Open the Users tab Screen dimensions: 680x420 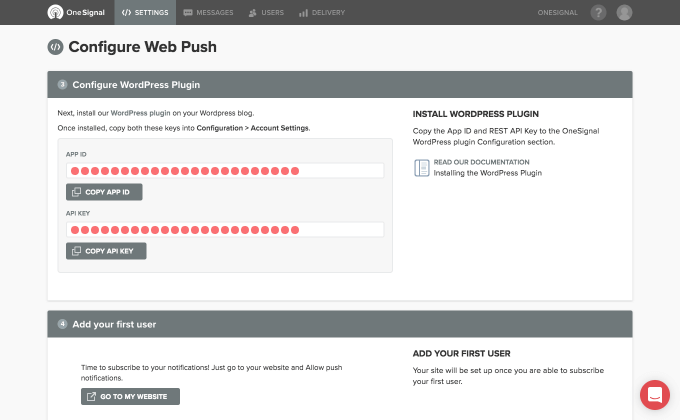tap(266, 13)
